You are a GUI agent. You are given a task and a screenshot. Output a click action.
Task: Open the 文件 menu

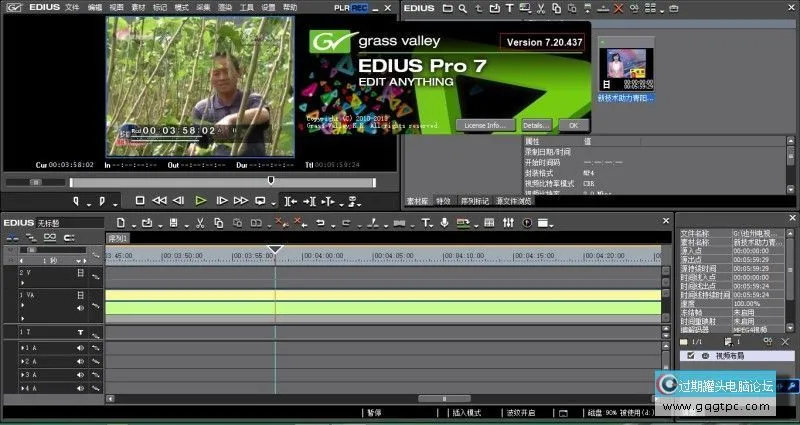click(72, 8)
